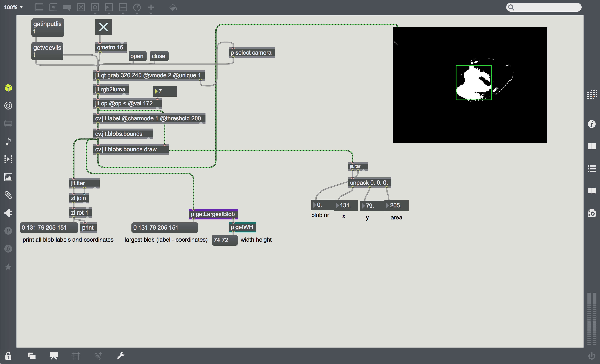600x364 pixels.
Task: Select the number box showing 7
Action: pyautogui.click(x=165, y=91)
